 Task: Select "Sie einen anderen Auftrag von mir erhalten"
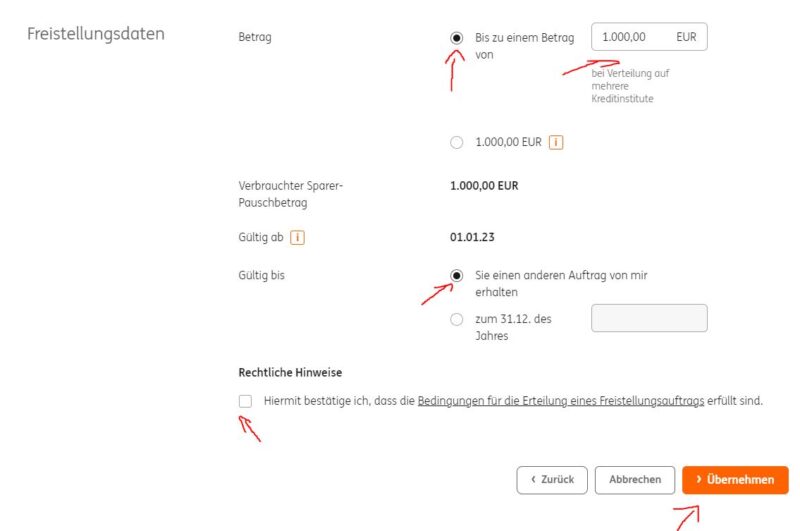(457, 275)
